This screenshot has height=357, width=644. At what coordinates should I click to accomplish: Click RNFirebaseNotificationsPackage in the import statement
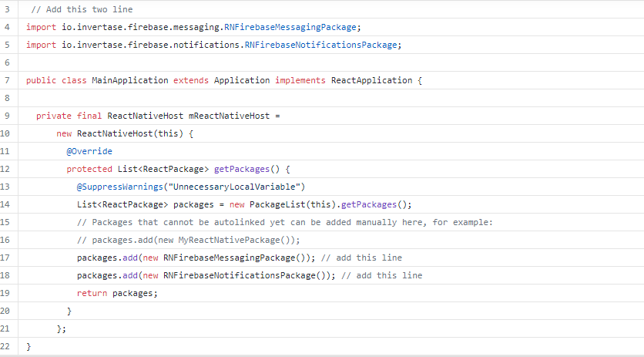[x=320, y=45]
